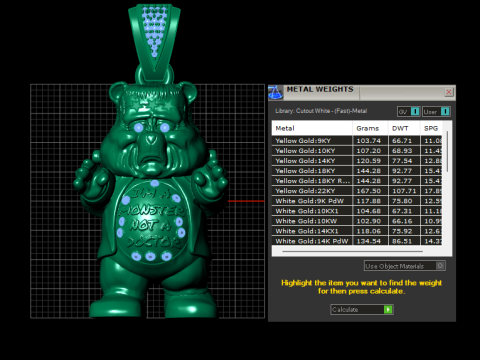Click the vertical scrollbar of metals table
Viewport: 480px width, 360px height.
[x=447, y=152]
